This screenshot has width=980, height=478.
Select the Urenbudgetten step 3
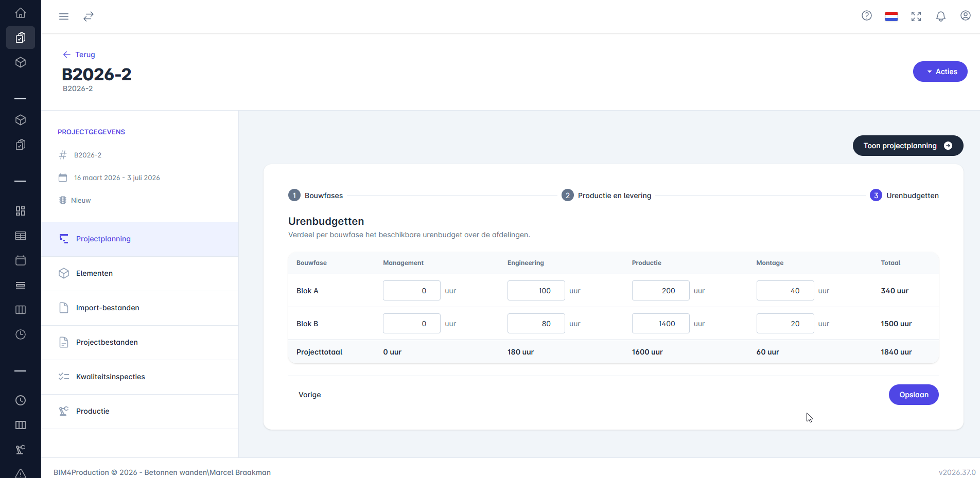point(904,196)
